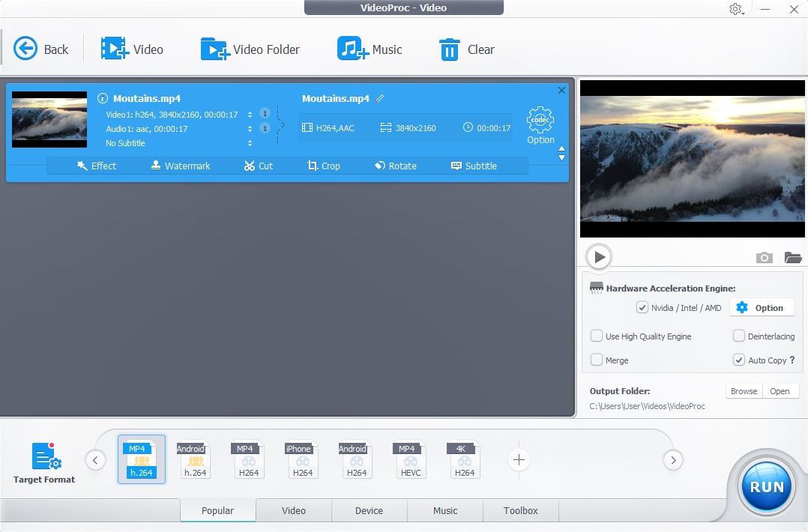The height and width of the screenshot is (532, 808).
Task: Click the Music import icon
Action: coord(349,49)
